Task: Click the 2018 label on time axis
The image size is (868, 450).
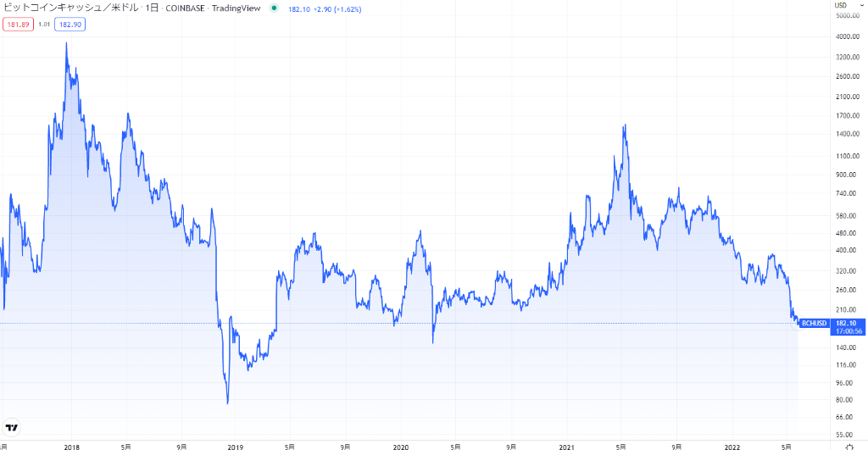Action: click(72, 447)
